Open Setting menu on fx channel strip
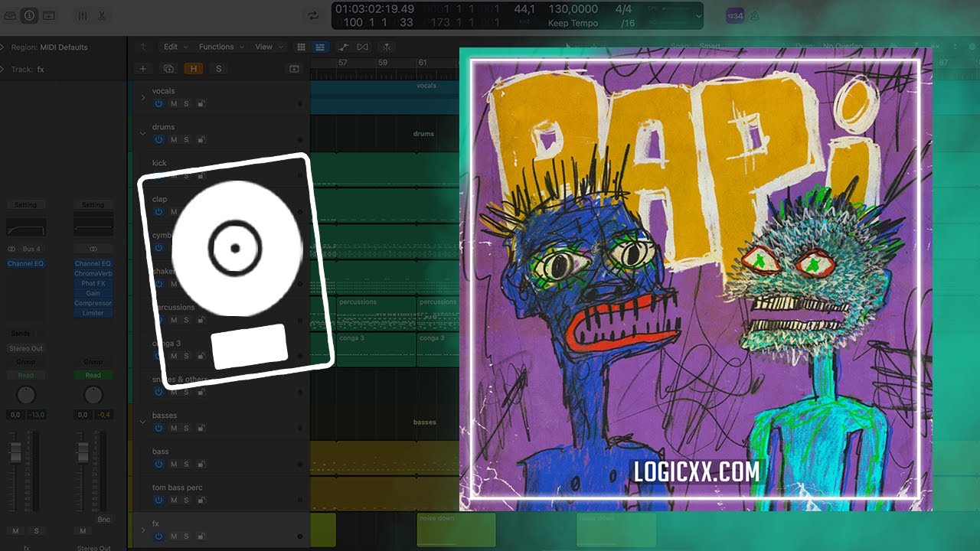The image size is (980, 551). [26, 204]
